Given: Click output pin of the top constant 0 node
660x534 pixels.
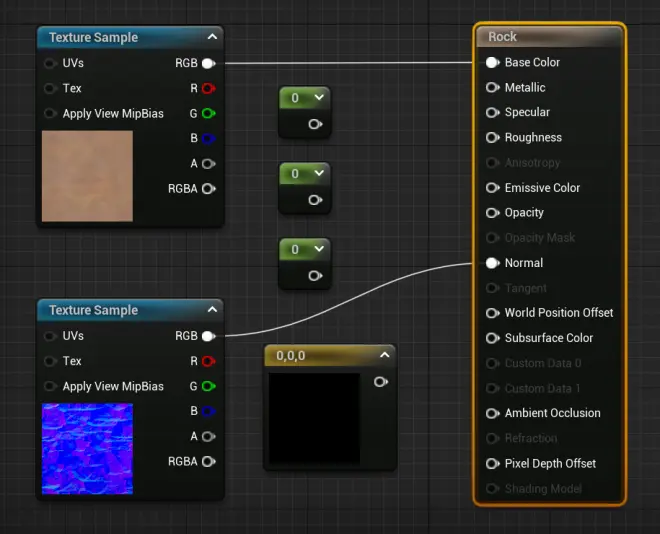Looking at the screenshot, I should (315, 124).
